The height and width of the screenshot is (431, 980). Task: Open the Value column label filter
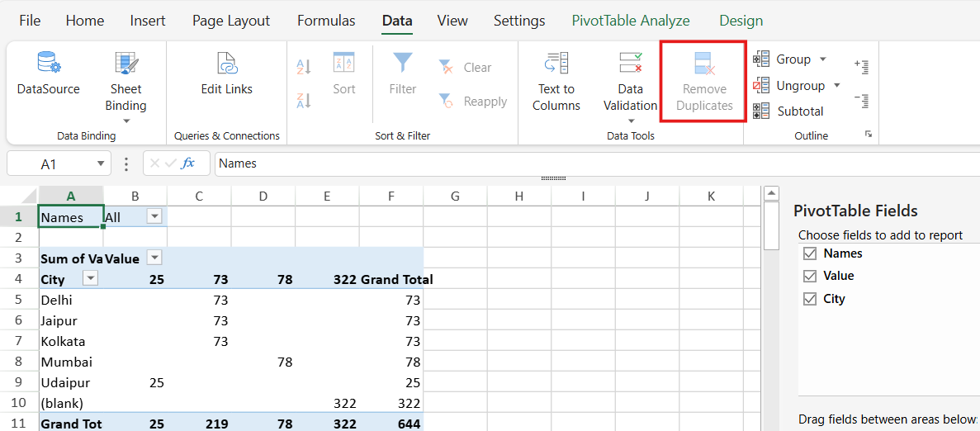[x=154, y=258]
